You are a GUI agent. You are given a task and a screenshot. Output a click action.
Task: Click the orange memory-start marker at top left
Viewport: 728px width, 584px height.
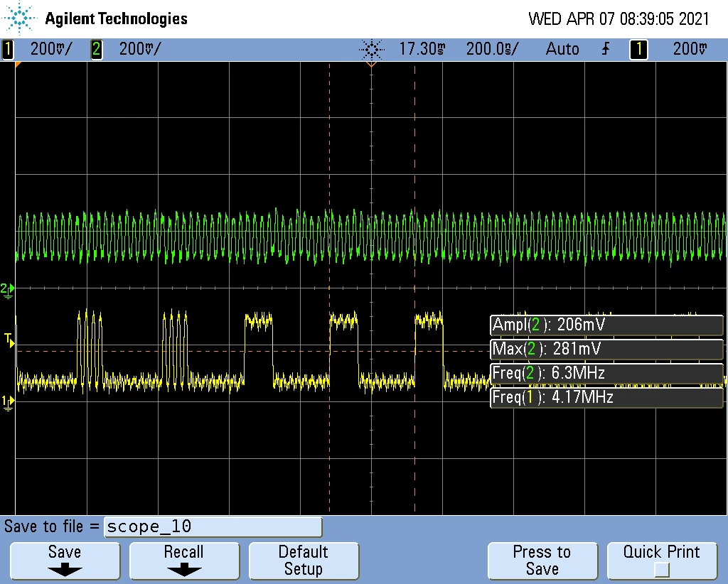(x=18, y=65)
